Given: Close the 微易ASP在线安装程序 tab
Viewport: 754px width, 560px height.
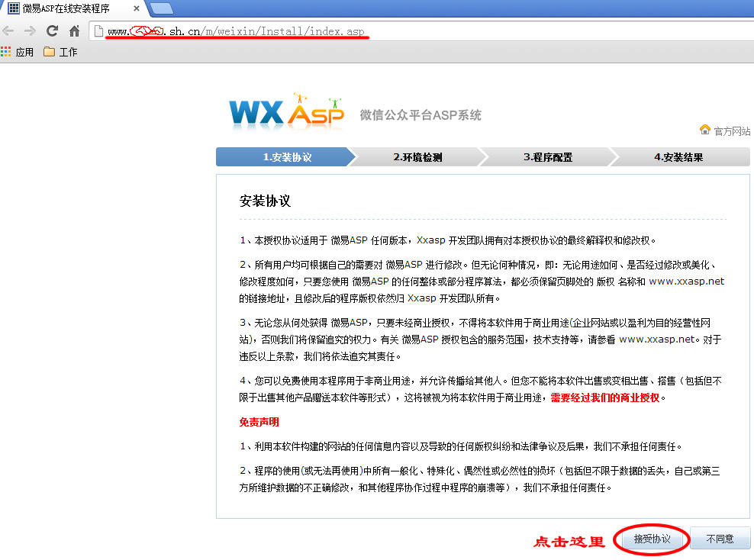Looking at the screenshot, I should tap(137, 8).
